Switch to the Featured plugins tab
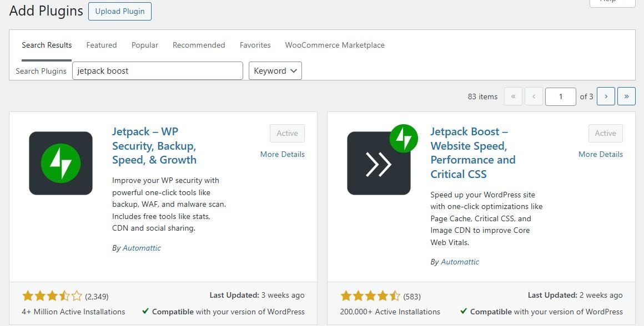This screenshot has width=644, height=326. [x=101, y=45]
